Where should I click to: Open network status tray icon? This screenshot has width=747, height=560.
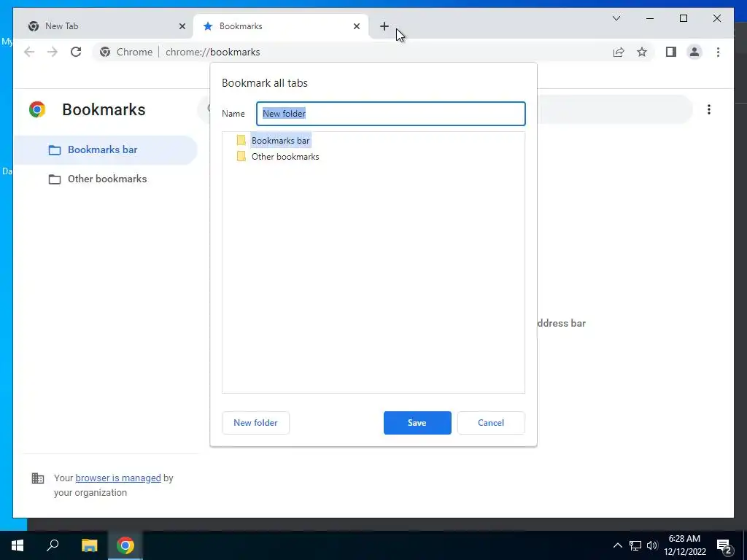tap(635, 545)
